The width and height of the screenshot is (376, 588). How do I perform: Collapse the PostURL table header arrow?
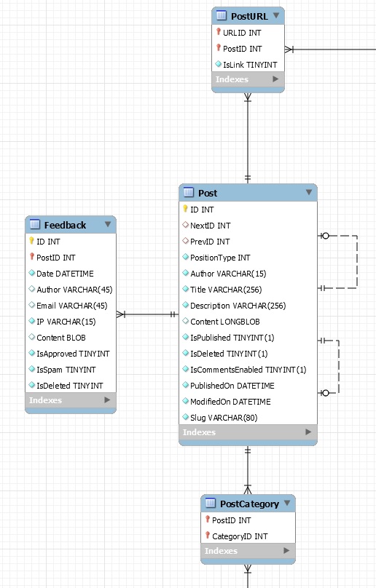tap(276, 15)
